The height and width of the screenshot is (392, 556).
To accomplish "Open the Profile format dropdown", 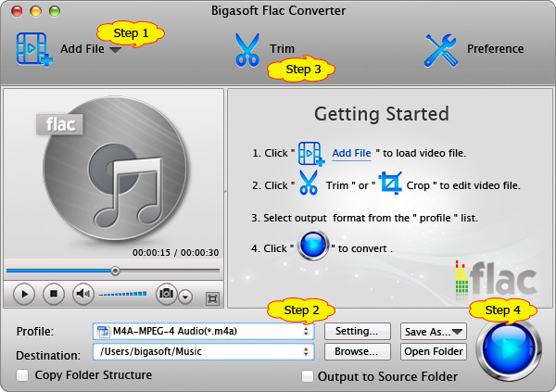I will click(x=204, y=332).
